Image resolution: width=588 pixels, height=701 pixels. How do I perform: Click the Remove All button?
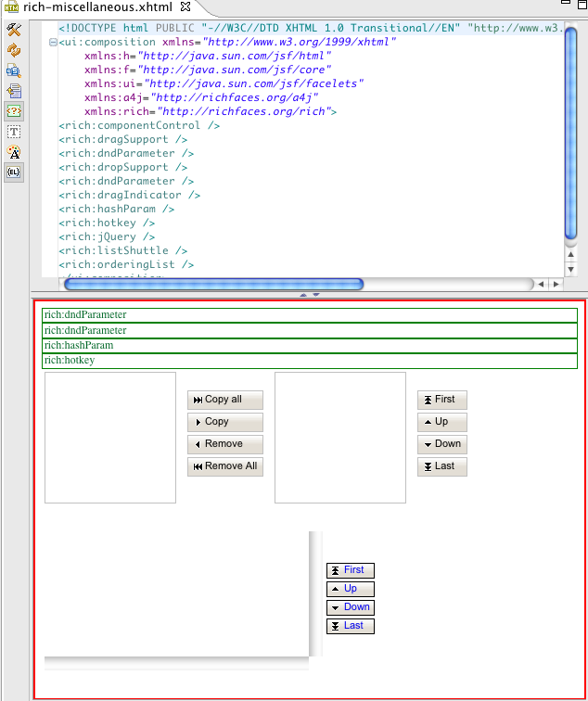click(x=225, y=466)
